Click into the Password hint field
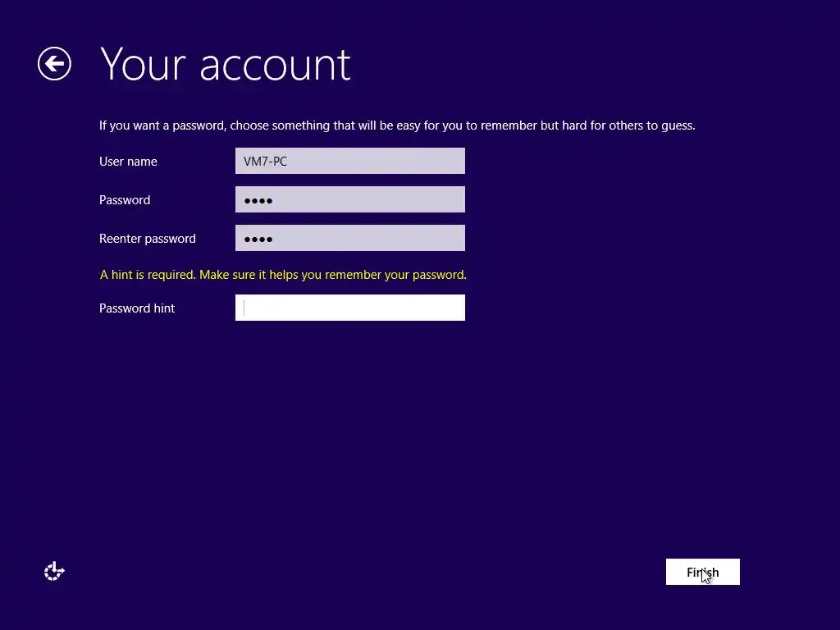Screen dimensions: 840x630 pyautogui.click(x=349, y=308)
